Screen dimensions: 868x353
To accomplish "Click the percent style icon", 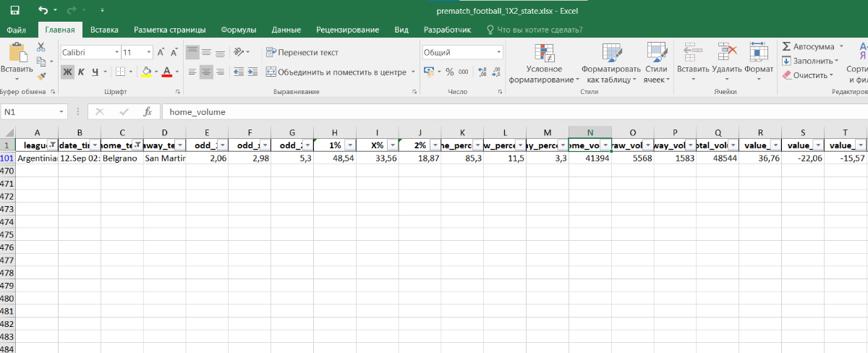I will pyautogui.click(x=449, y=72).
